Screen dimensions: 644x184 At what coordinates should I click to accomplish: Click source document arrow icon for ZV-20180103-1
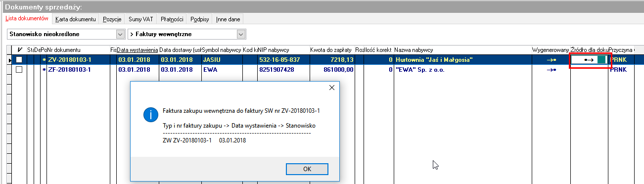(x=589, y=60)
